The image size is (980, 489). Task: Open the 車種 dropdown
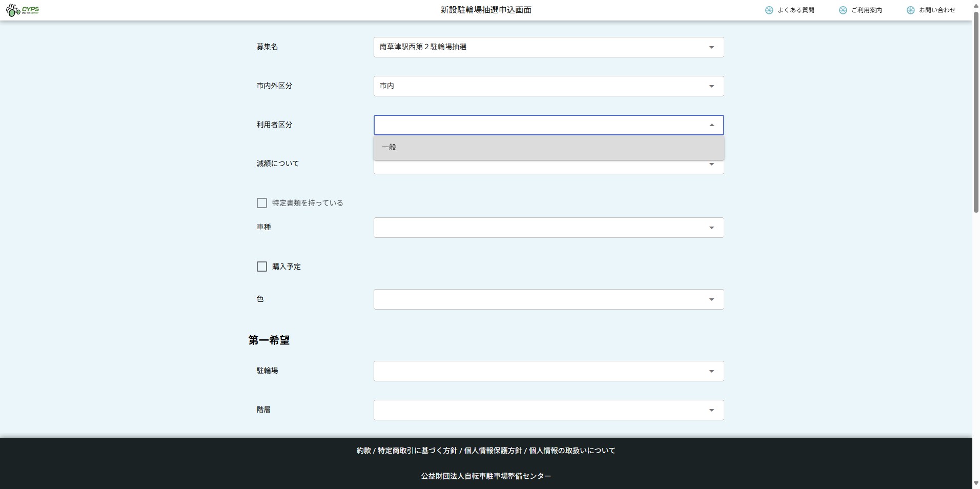[548, 228]
